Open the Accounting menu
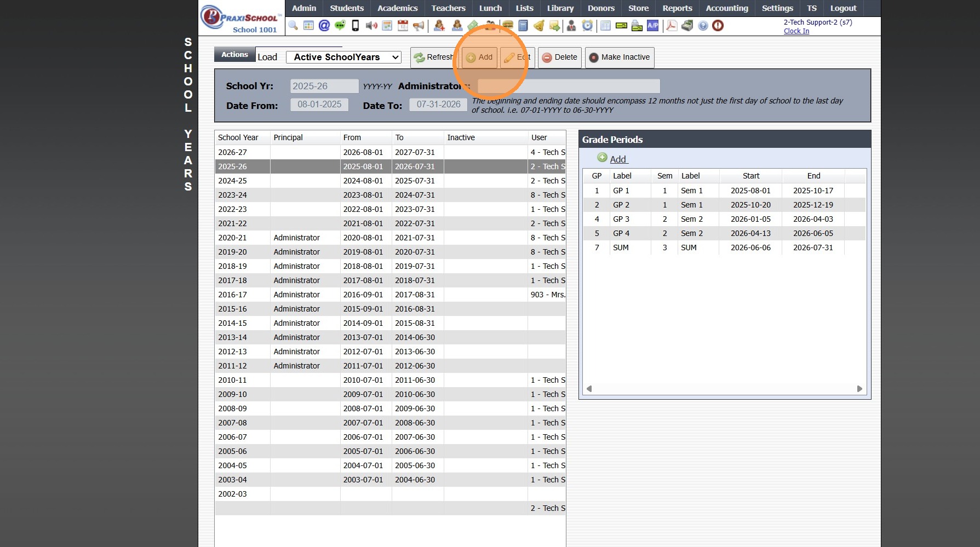 pos(726,8)
